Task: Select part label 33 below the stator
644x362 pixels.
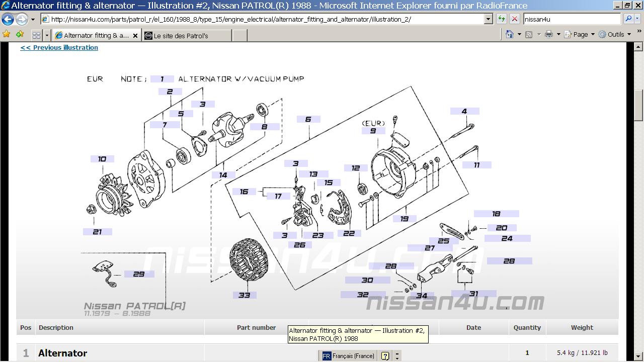Action: pyautogui.click(x=245, y=295)
